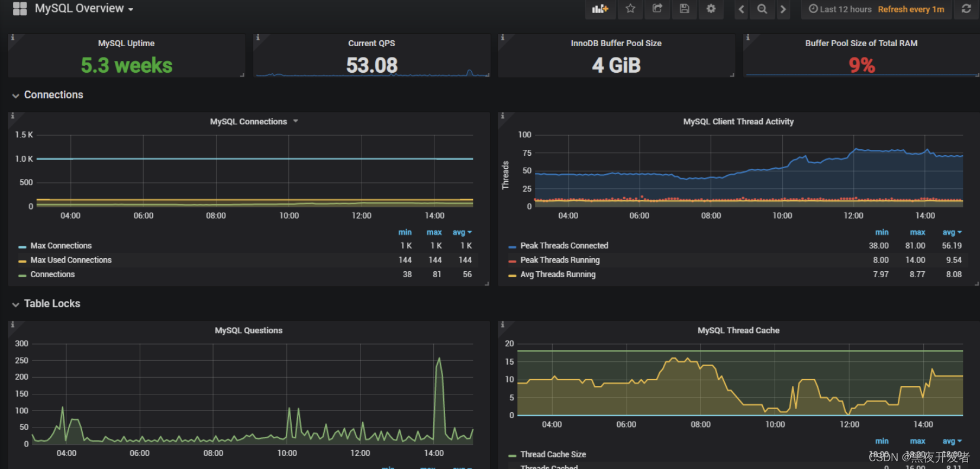The width and height of the screenshot is (980, 469).
Task: Zoom out the time range
Action: pos(762,9)
